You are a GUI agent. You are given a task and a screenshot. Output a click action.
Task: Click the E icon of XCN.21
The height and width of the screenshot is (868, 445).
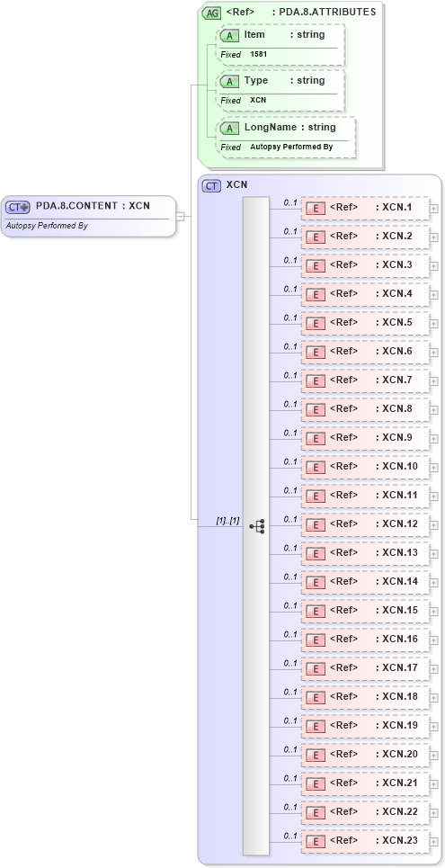click(316, 784)
